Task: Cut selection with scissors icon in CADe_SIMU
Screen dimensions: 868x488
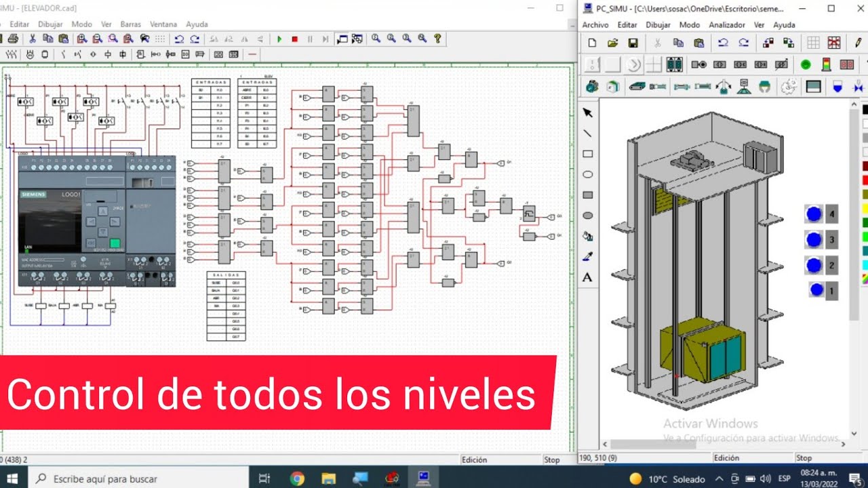Action: [32, 39]
